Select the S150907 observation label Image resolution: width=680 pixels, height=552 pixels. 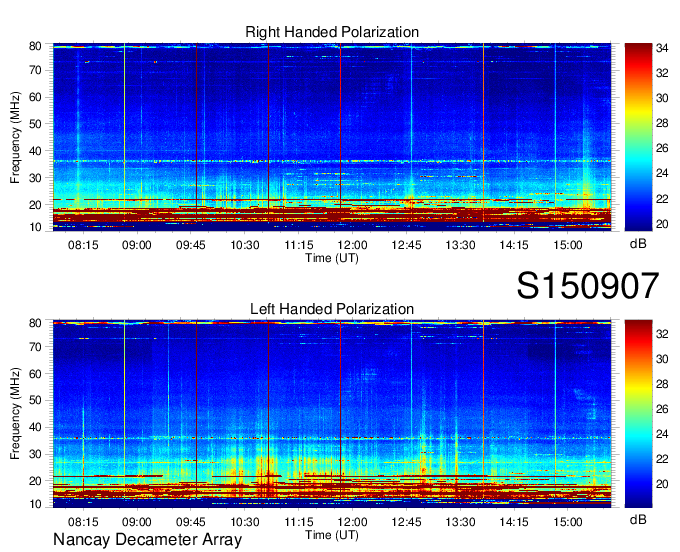(x=588, y=286)
